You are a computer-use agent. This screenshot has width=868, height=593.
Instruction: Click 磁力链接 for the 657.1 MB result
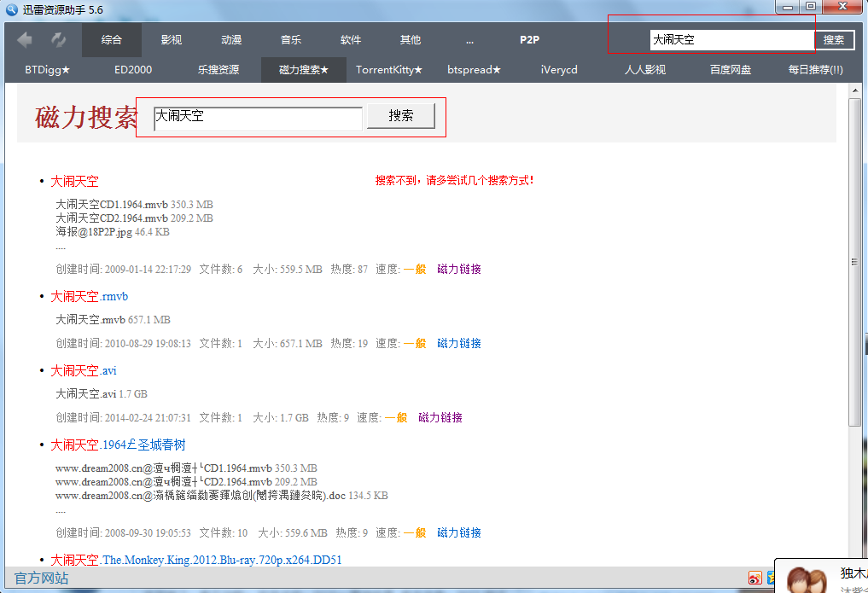459,344
